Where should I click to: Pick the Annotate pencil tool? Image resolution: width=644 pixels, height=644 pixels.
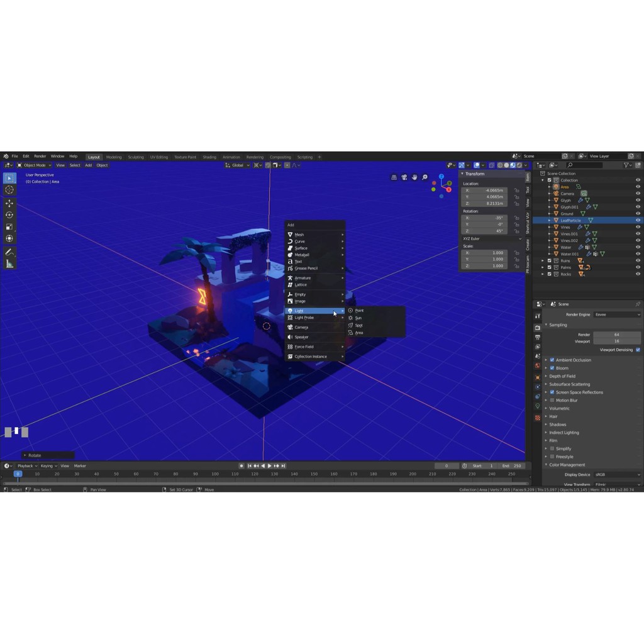point(9,252)
